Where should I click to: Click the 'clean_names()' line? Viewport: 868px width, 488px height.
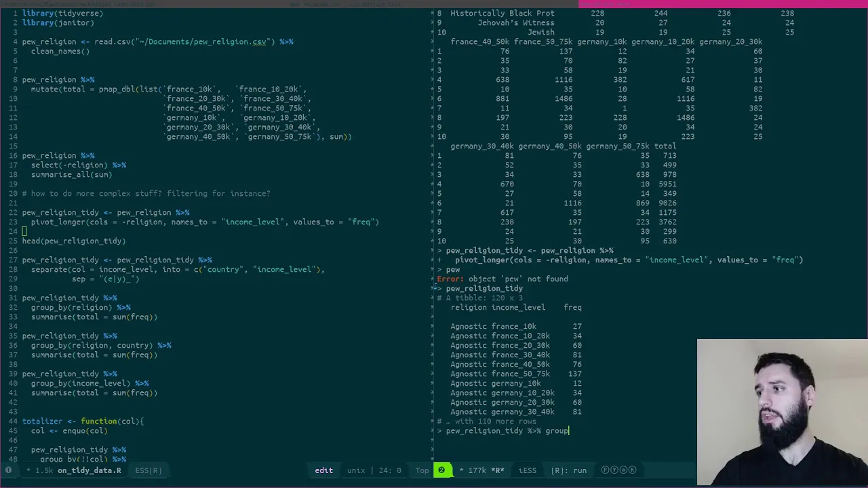(x=60, y=51)
